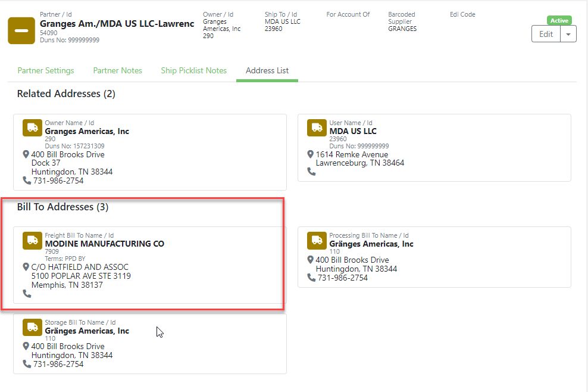588x392 pixels.
Task: Click Dock 37 address line
Action: (46, 163)
